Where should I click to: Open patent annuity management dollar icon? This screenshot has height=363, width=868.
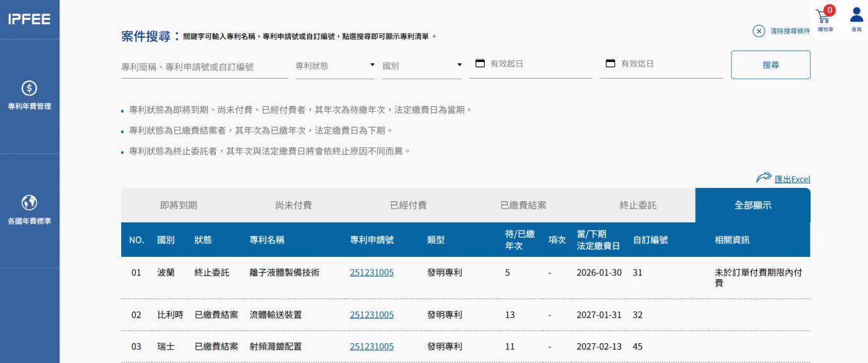pyautogui.click(x=29, y=88)
